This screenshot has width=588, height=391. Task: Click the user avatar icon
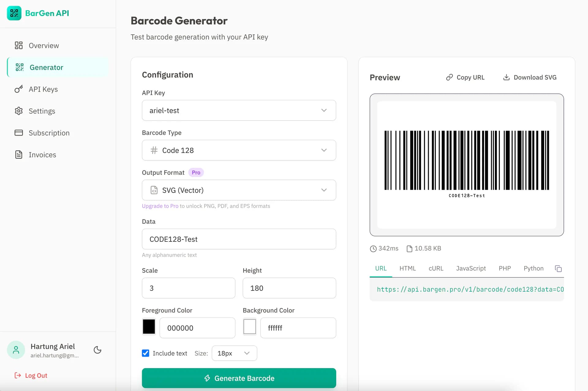pos(16,350)
